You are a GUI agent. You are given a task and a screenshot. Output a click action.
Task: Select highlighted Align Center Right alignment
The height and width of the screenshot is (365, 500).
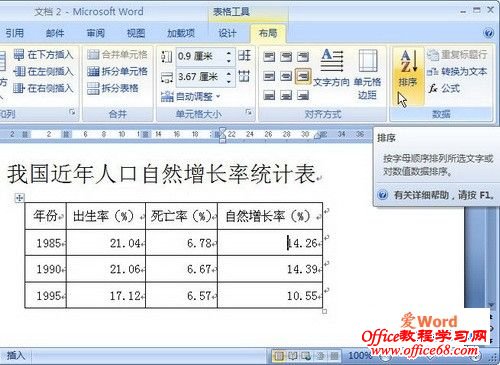pyautogui.click(x=303, y=76)
